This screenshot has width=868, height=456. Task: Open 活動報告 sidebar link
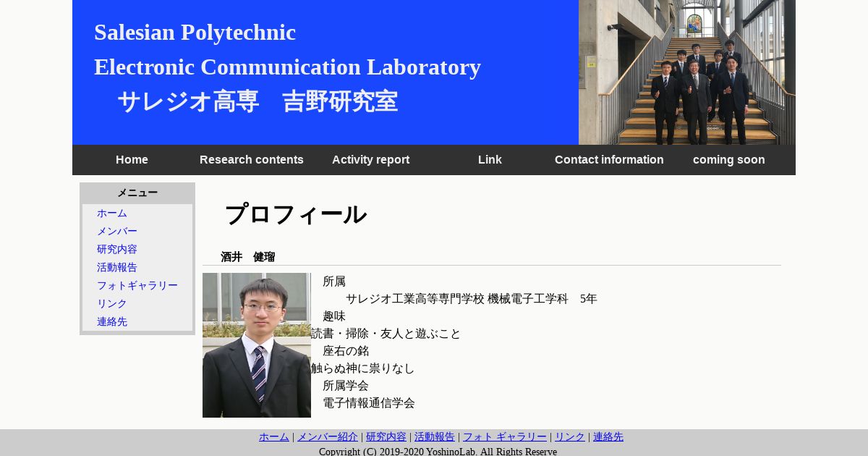(x=117, y=268)
